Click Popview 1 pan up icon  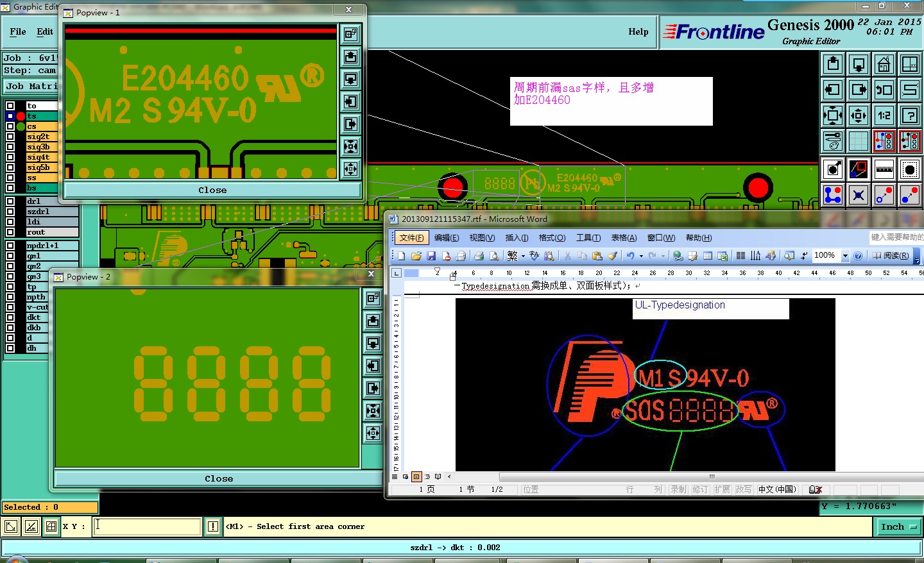(350, 56)
